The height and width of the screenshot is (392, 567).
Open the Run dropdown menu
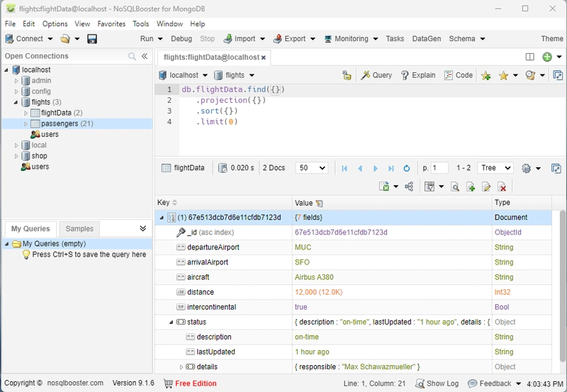[160, 39]
